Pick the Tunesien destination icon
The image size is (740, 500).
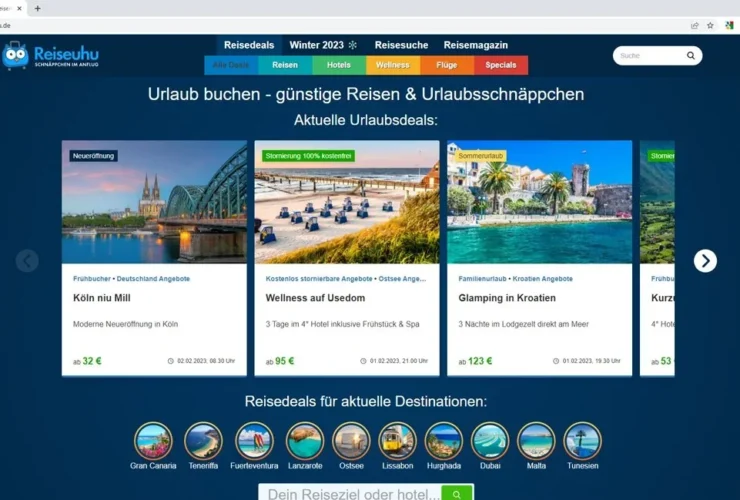pyautogui.click(x=581, y=440)
